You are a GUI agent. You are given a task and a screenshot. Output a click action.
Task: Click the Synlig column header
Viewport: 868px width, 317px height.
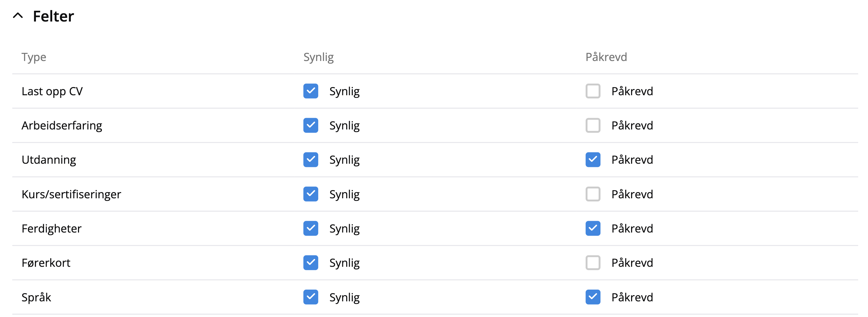pyautogui.click(x=318, y=57)
